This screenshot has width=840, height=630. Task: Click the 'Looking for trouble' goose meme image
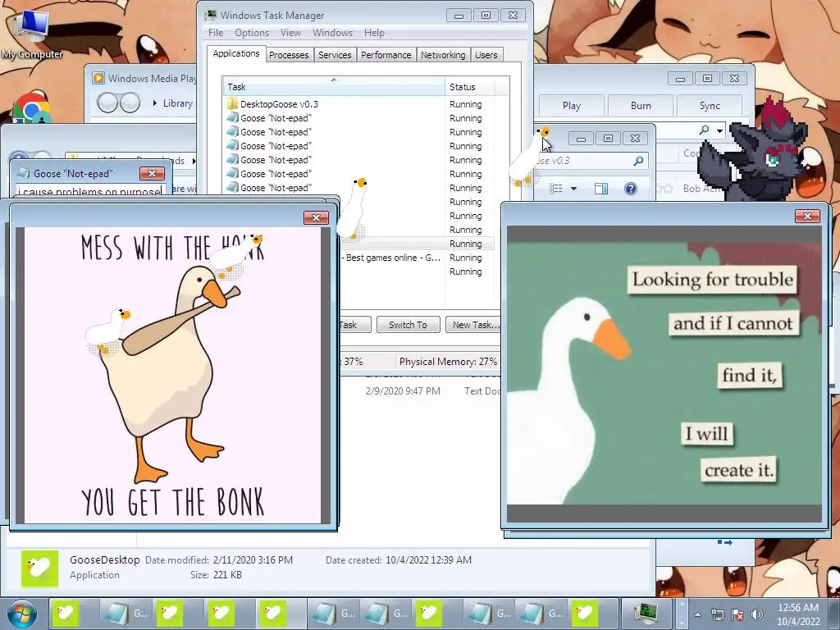[x=664, y=372]
